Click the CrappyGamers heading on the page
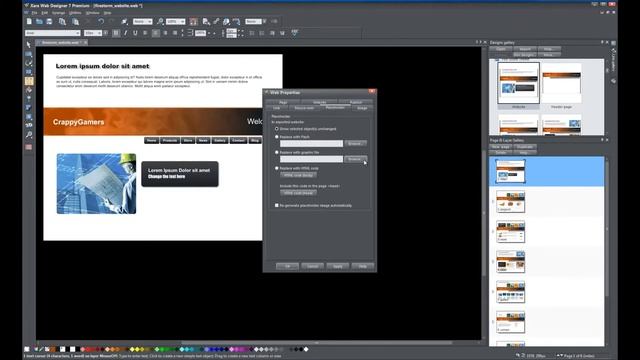The height and width of the screenshot is (360, 640). tap(78, 122)
